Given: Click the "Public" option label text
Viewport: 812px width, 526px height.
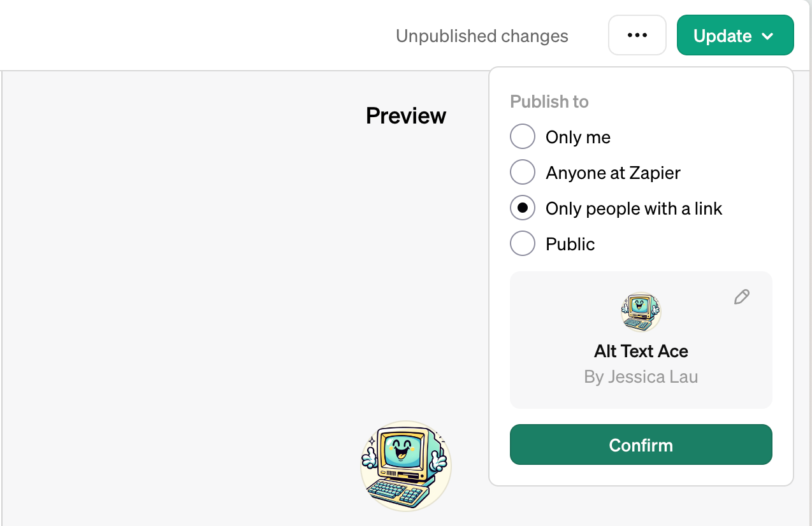Looking at the screenshot, I should [570, 245].
